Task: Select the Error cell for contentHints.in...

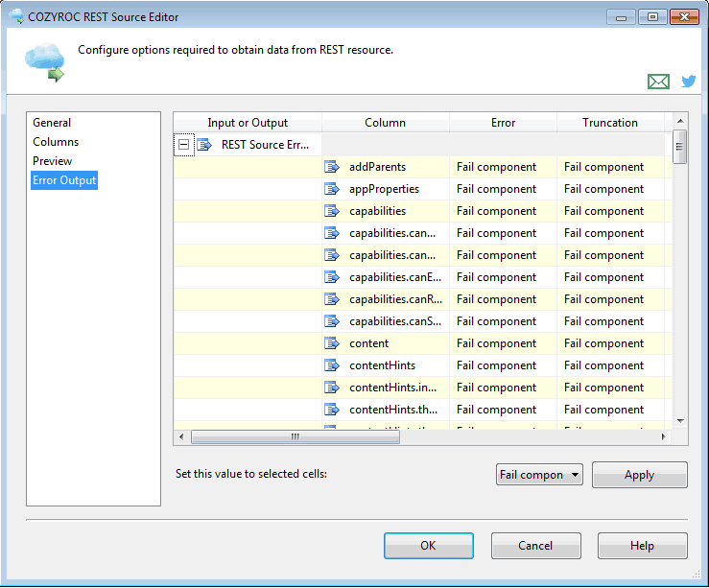Action: [x=503, y=388]
